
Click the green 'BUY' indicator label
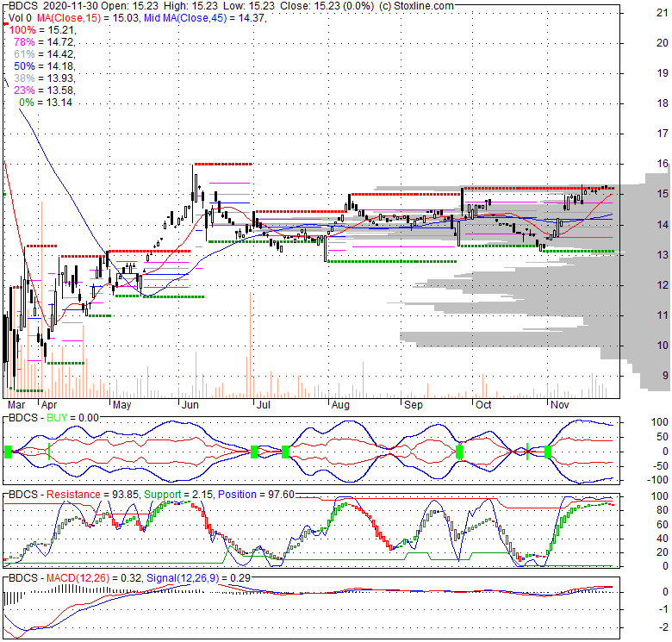[56, 418]
